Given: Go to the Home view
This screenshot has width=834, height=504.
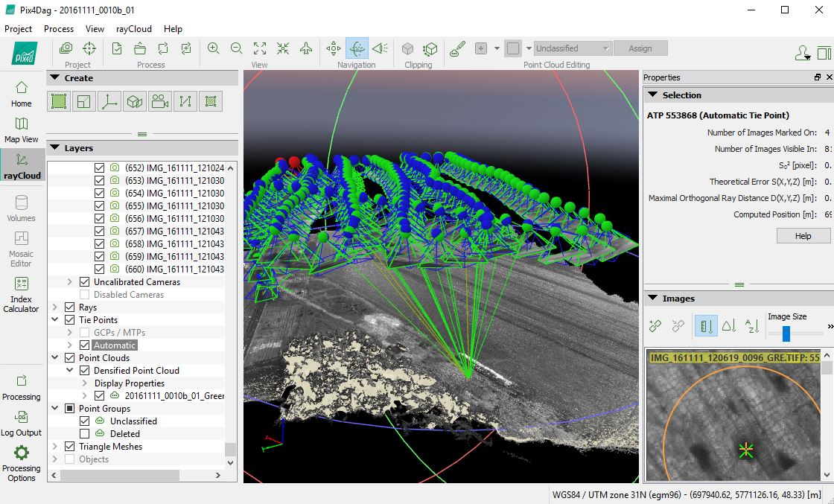Looking at the screenshot, I should [x=22, y=94].
